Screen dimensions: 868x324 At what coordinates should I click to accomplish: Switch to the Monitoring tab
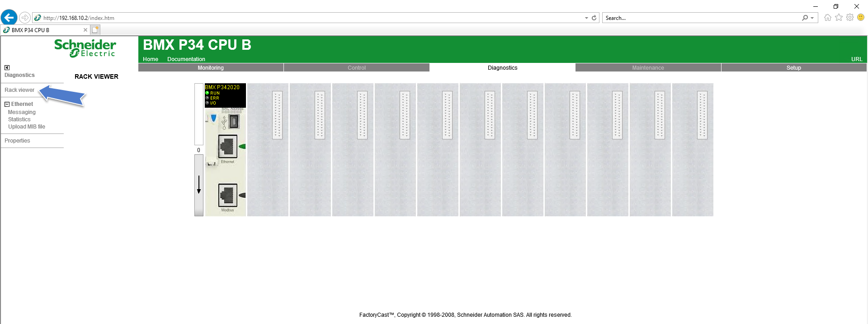(x=211, y=68)
